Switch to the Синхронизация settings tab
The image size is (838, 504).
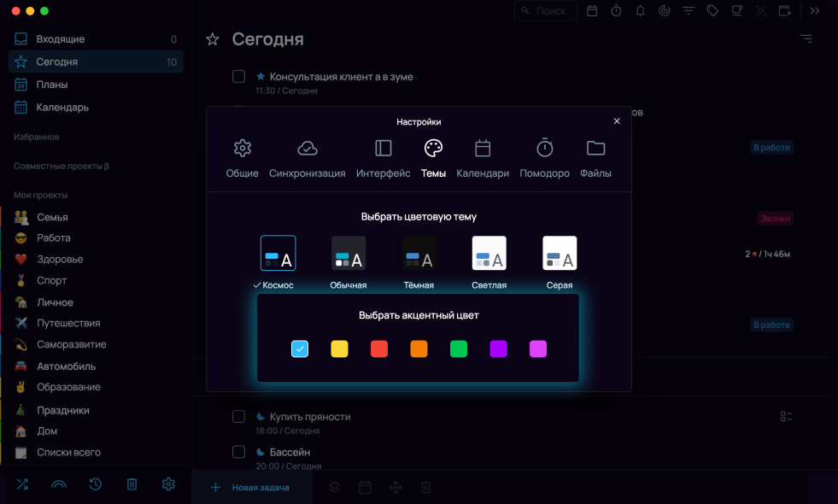tap(307, 159)
